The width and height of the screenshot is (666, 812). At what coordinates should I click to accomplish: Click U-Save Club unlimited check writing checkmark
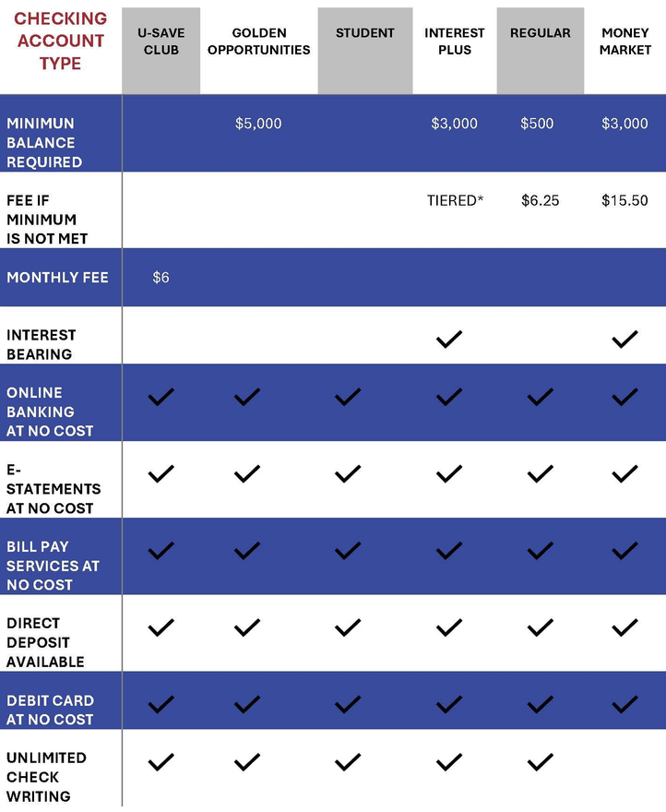tap(161, 762)
